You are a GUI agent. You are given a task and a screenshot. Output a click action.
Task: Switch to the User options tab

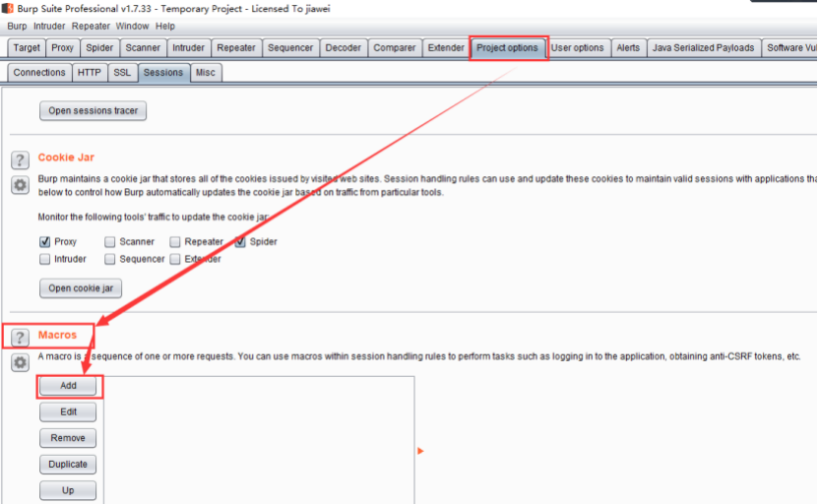click(577, 47)
